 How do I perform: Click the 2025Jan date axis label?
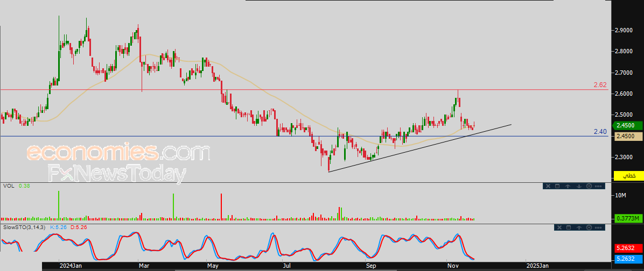click(x=537, y=266)
